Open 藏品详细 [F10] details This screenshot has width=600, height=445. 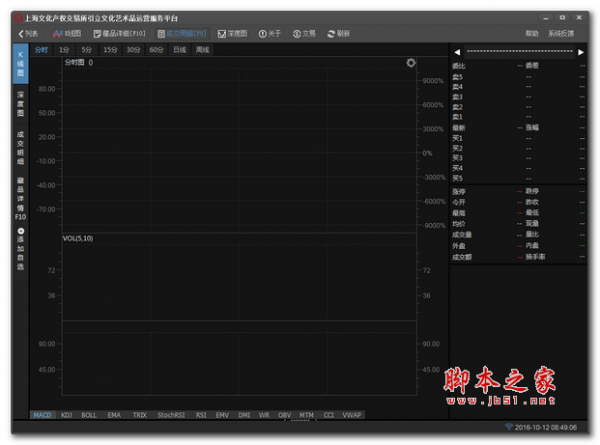(x=120, y=34)
